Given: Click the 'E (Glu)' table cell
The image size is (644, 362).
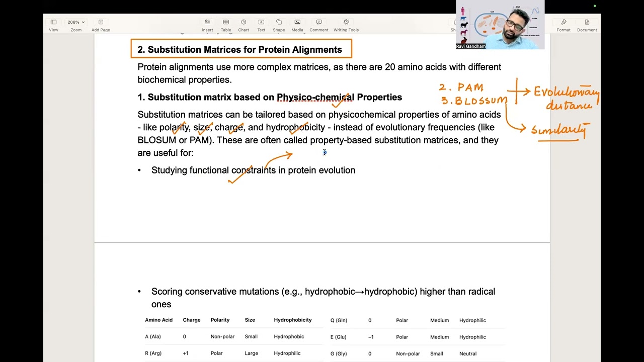Looking at the screenshot, I should tap(339, 337).
